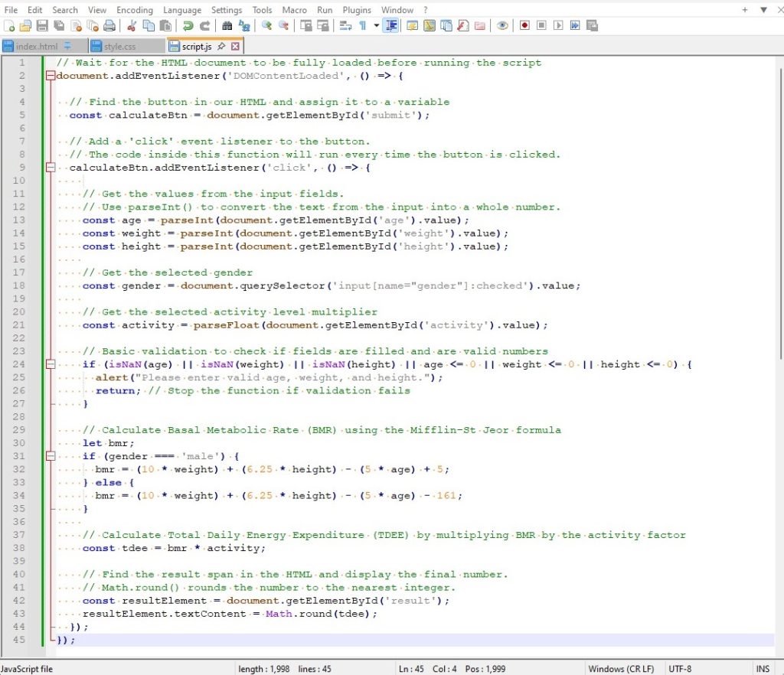This screenshot has height=675, width=784.
Task: Toggle show all characters pilcrow button
Action: tap(363, 25)
